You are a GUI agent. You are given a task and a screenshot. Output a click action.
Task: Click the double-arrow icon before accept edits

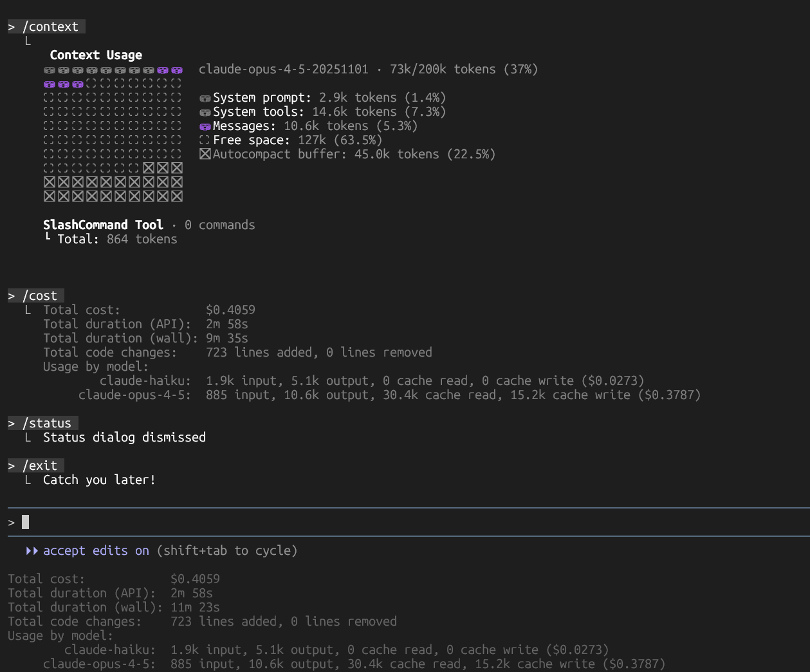pos(32,551)
